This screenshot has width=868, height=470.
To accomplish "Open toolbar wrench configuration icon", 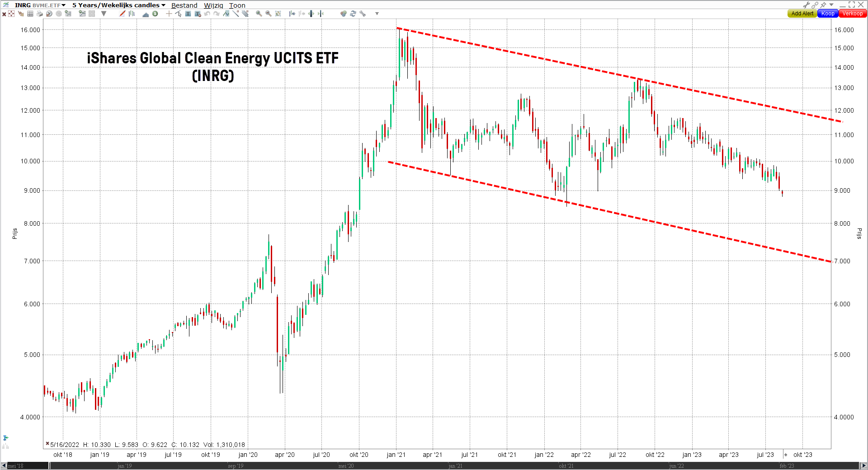I will pyautogui.click(x=363, y=14).
